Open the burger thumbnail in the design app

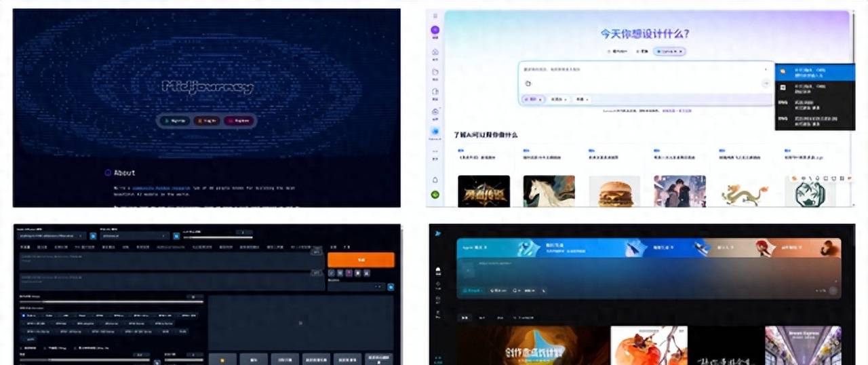614,191
